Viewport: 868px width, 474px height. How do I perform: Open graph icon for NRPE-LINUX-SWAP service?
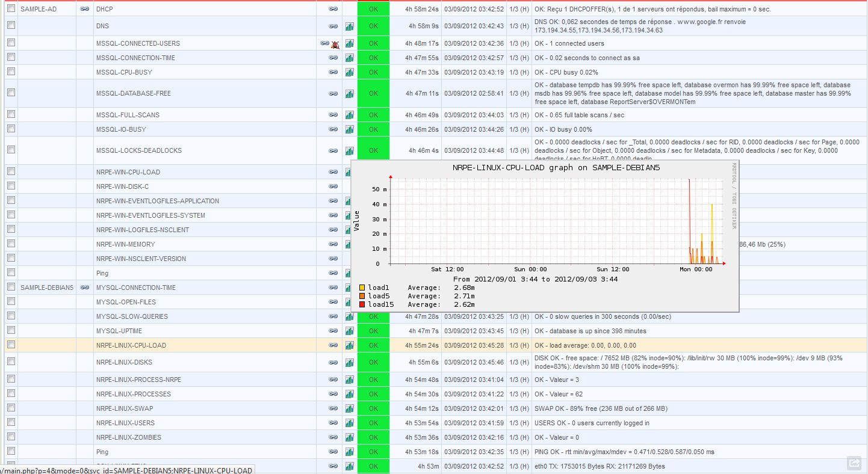point(350,409)
